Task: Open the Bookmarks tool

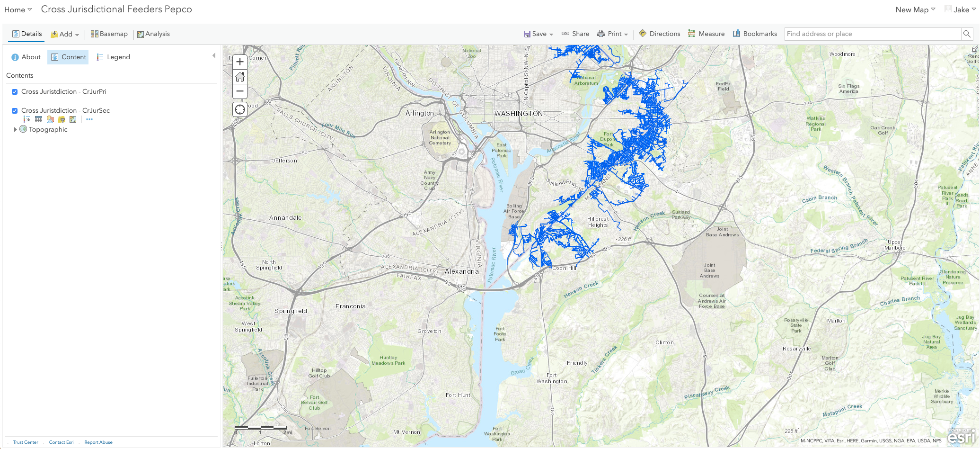Action: tap(755, 34)
